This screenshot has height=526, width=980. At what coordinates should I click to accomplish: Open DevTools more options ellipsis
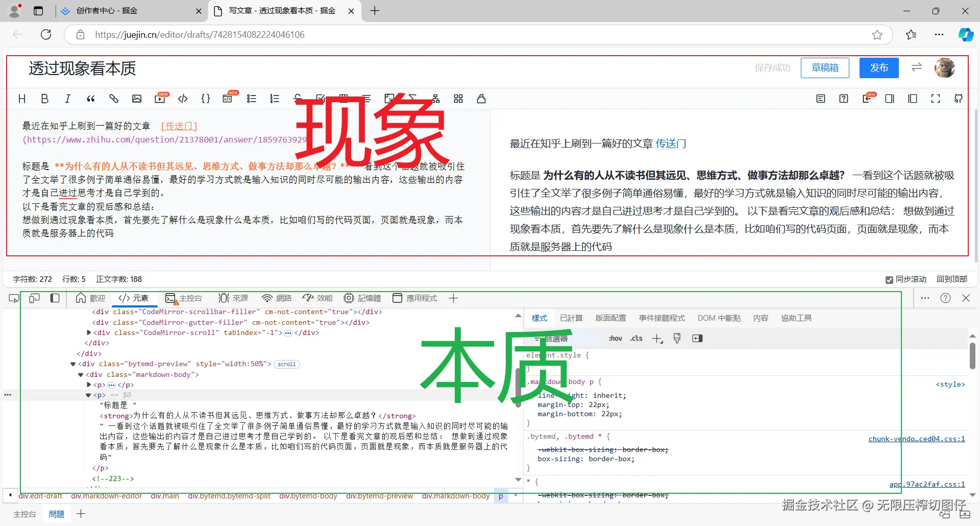[x=925, y=298]
